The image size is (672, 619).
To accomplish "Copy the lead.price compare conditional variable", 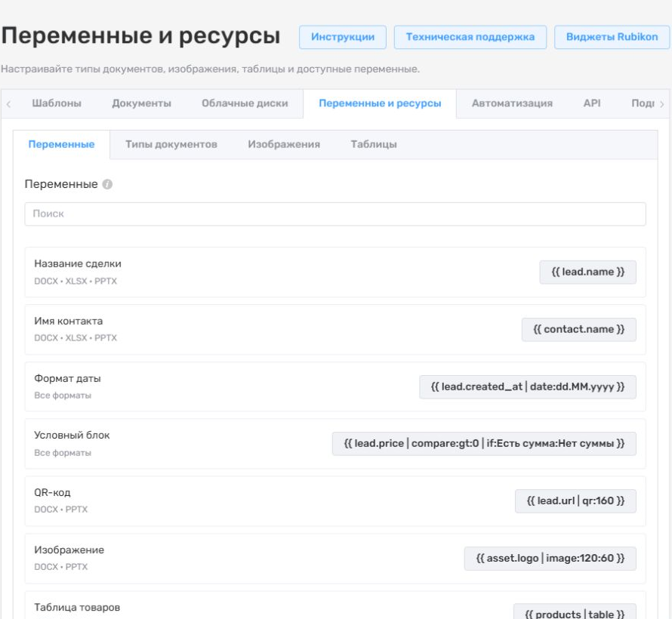I will point(484,443).
